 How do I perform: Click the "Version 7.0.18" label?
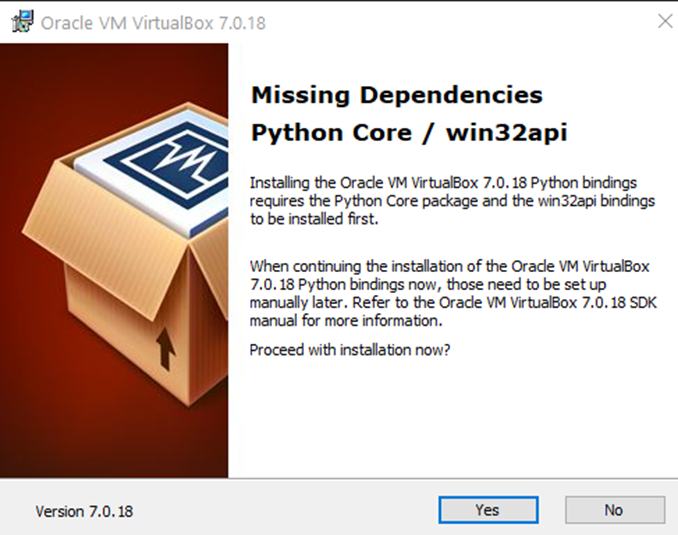coord(84,511)
